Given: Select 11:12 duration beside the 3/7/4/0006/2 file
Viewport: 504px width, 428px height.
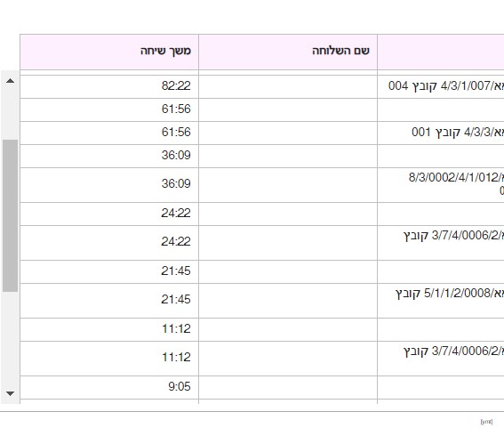Looking at the screenshot, I should pos(109,359).
